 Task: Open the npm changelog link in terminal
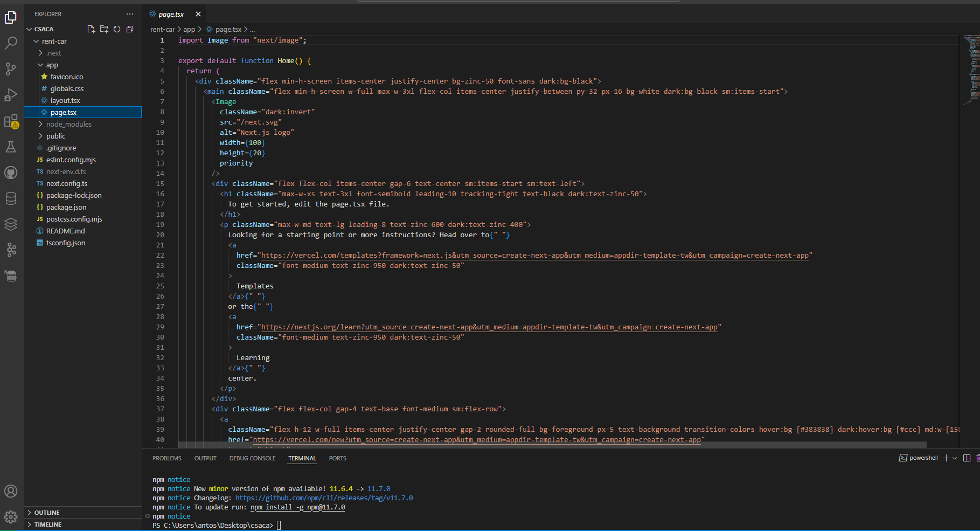(x=324, y=498)
